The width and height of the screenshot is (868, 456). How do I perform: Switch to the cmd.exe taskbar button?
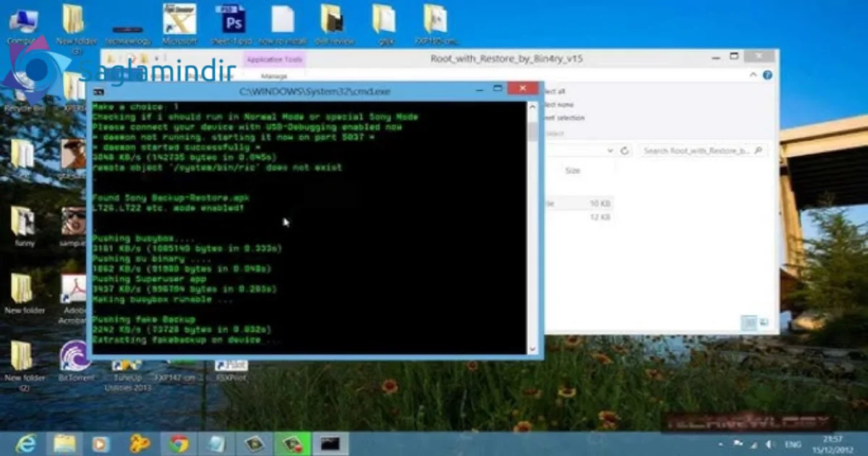331,444
